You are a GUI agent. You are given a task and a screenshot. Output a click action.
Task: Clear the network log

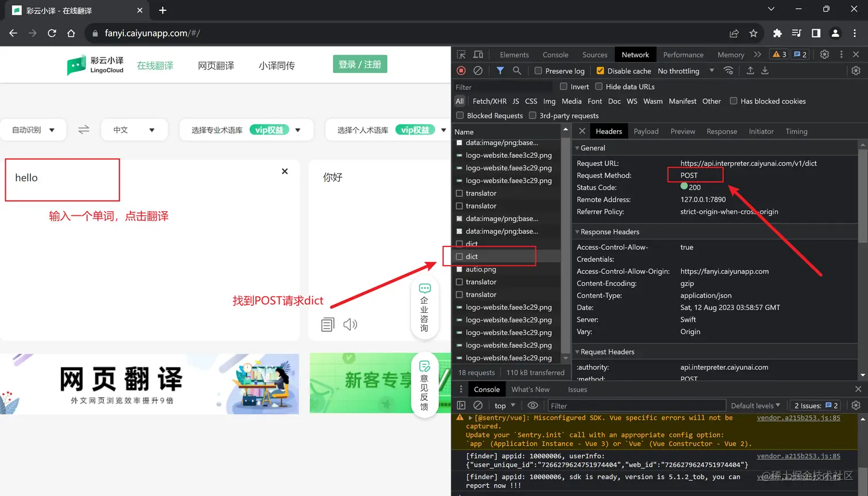(x=478, y=71)
